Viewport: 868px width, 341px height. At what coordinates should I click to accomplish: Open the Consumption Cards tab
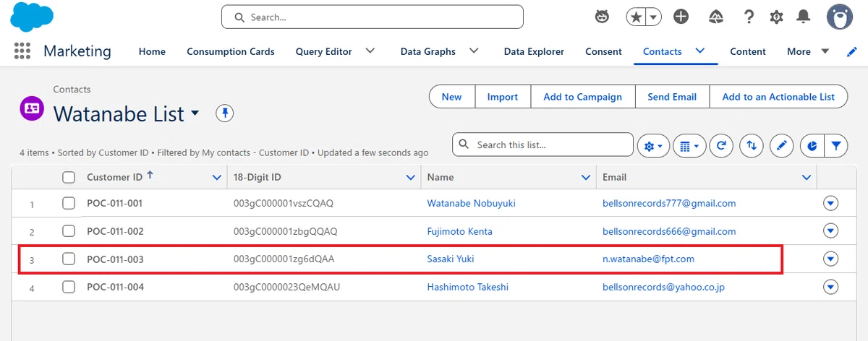(x=231, y=51)
